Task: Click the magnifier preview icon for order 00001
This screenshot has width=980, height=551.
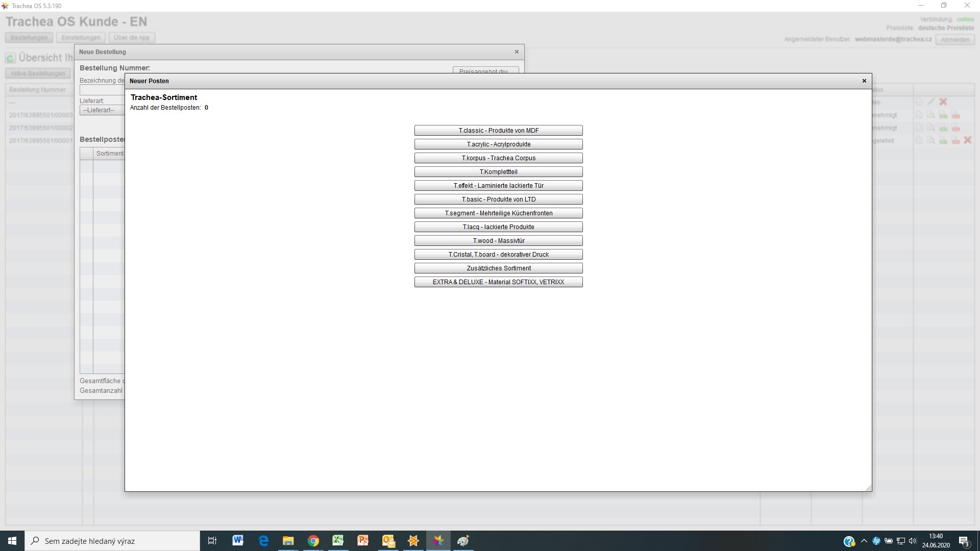Action: coord(931,140)
